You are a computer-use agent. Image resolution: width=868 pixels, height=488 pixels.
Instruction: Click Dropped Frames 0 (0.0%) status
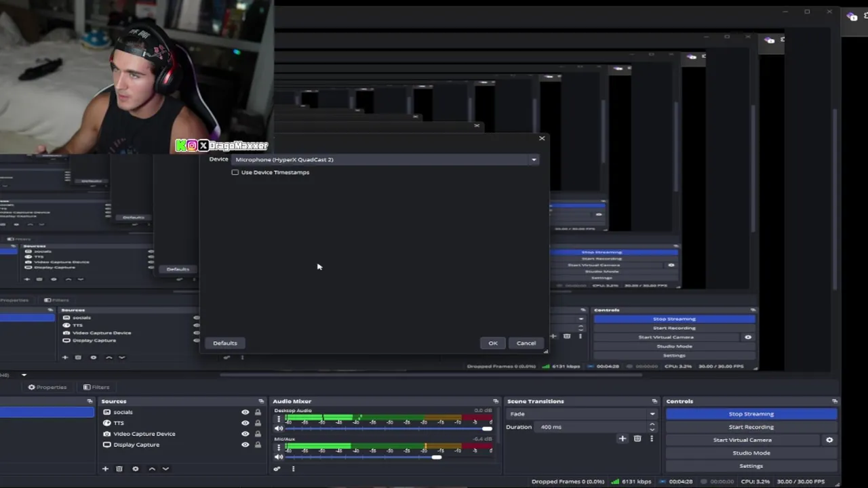click(x=568, y=482)
